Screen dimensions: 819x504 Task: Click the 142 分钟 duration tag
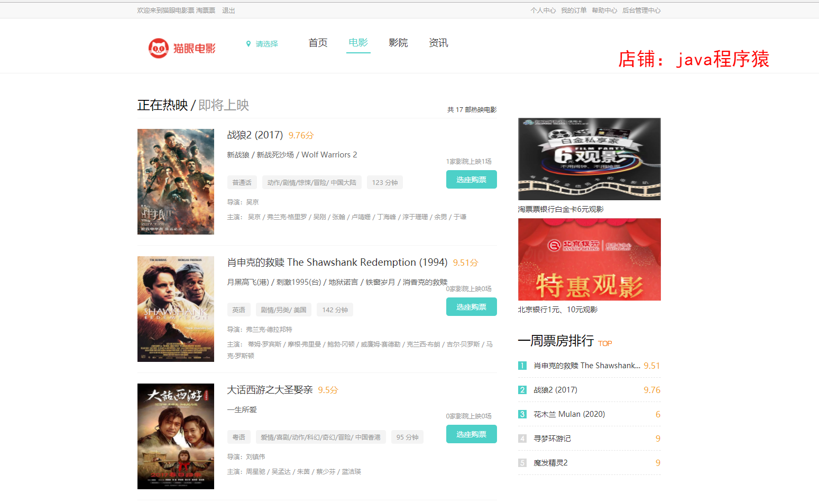point(335,310)
